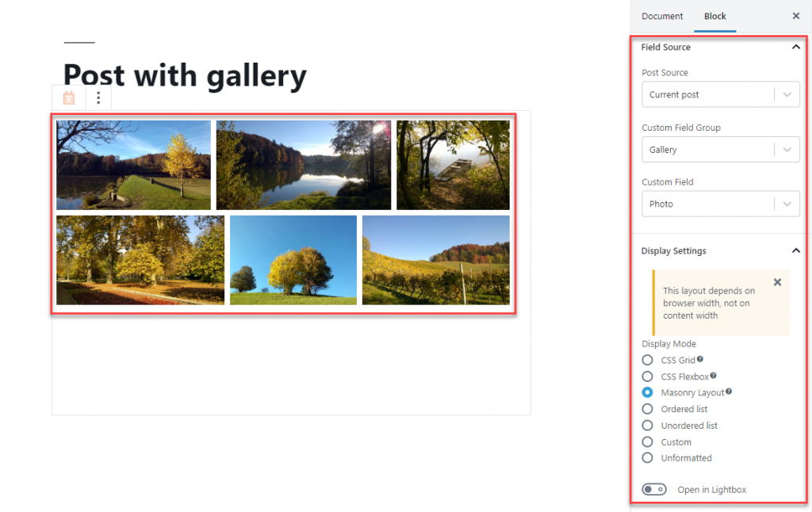Image resolution: width=812 pixels, height=512 pixels.
Task: Select the CSS Grid display mode
Action: [x=646, y=360]
